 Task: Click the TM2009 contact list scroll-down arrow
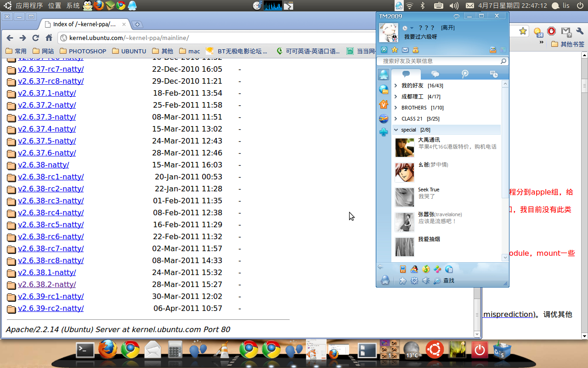pyautogui.click(x=505, y=258)
